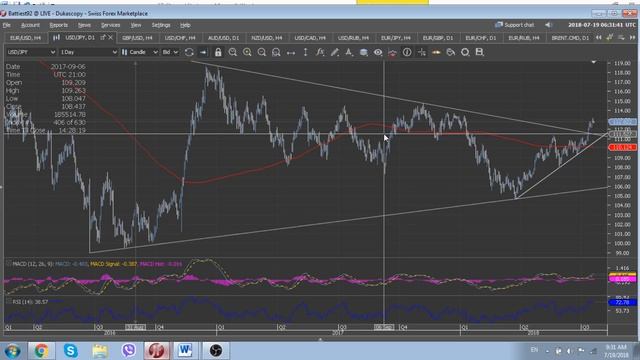The image size is (640, 360).
Task: Open the Help menu
Action: click(x=185, y=25)
